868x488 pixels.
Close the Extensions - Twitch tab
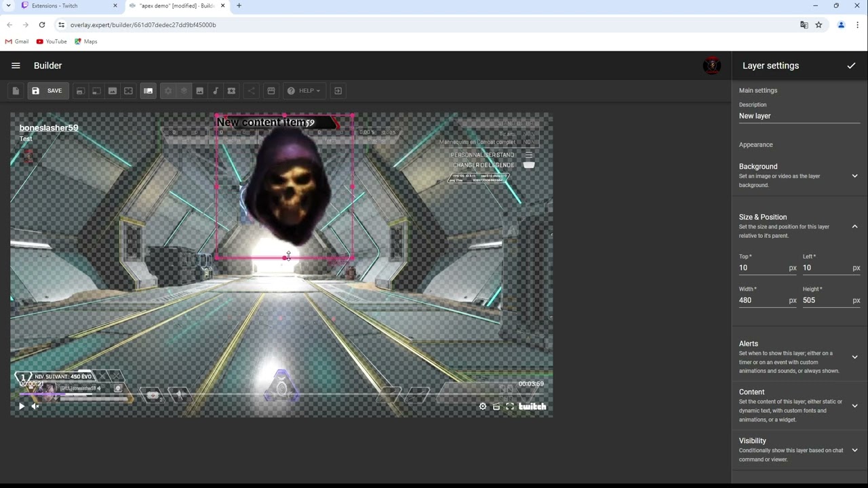(x=115, y=5)
